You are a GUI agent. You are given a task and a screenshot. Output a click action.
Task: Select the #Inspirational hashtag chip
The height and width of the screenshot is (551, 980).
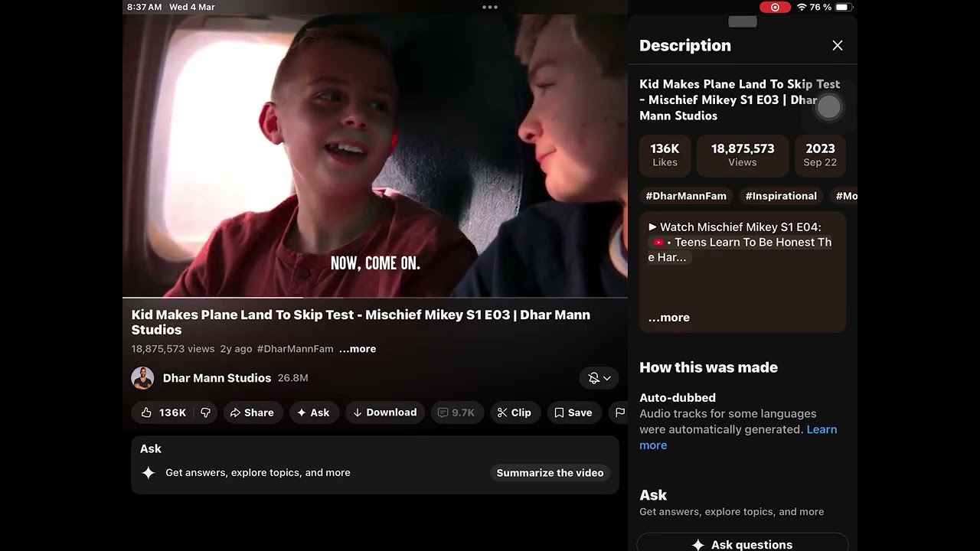coord(781,196)
